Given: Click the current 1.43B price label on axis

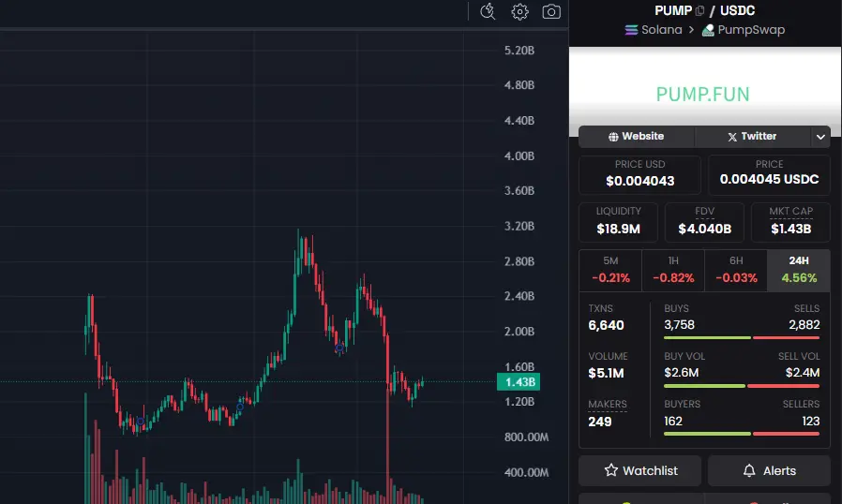Looking at the screenshot, I should 519,382.
